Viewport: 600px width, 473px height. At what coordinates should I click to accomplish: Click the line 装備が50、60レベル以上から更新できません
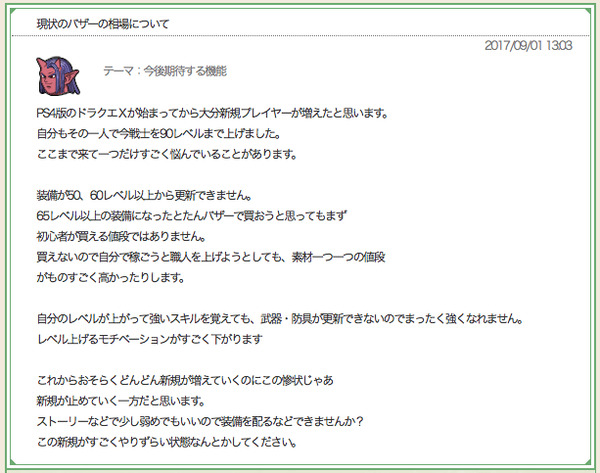(x=144, y=196)
